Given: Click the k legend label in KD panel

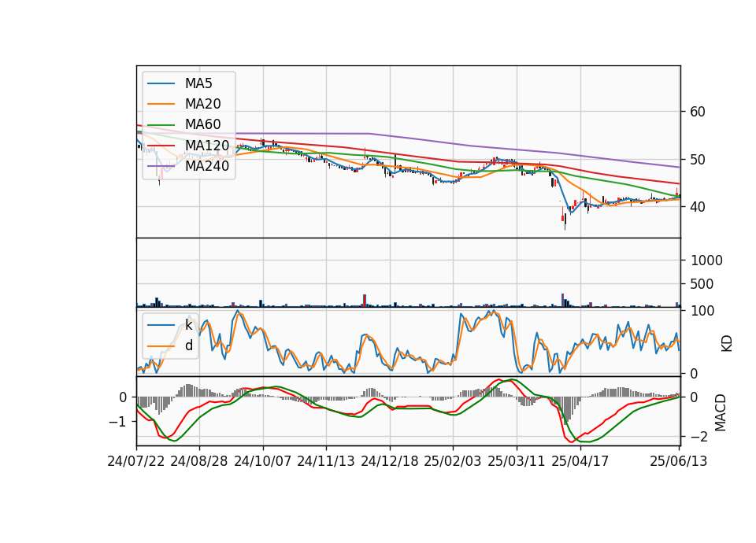Looking at the screenshot, I should [x=188, y=325].
